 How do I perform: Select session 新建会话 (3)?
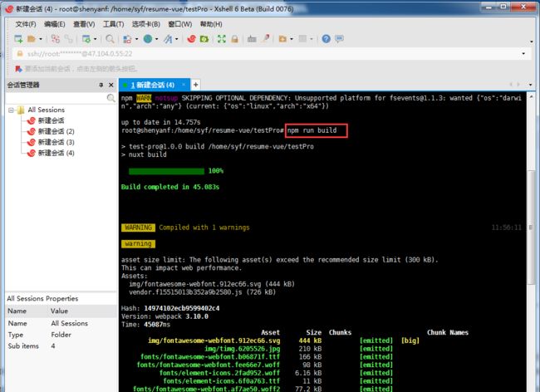56,142
